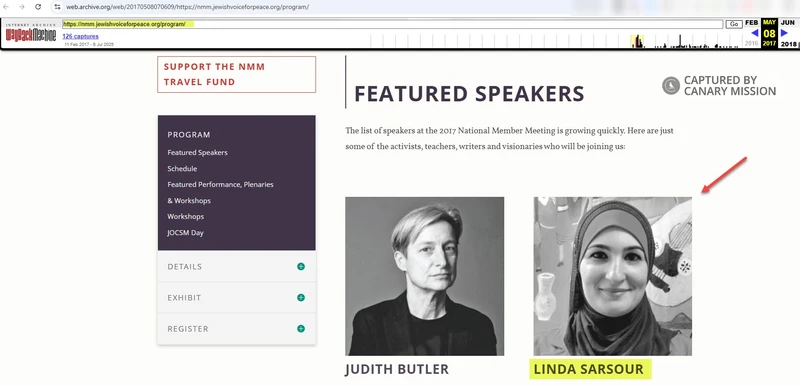Screen dimensions: 800x386
Task: Click the Wayback URL input field
Action: pyautogui.click(x=392, y=24)
